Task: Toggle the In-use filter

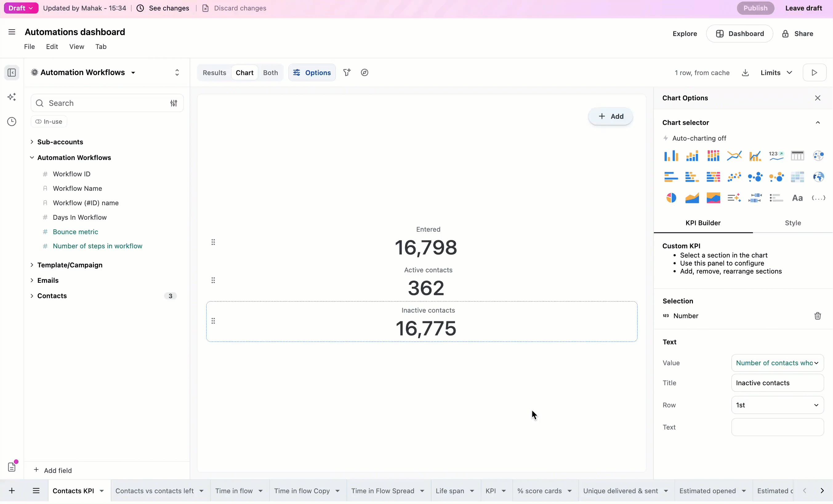Action: (x=49, y=121)
